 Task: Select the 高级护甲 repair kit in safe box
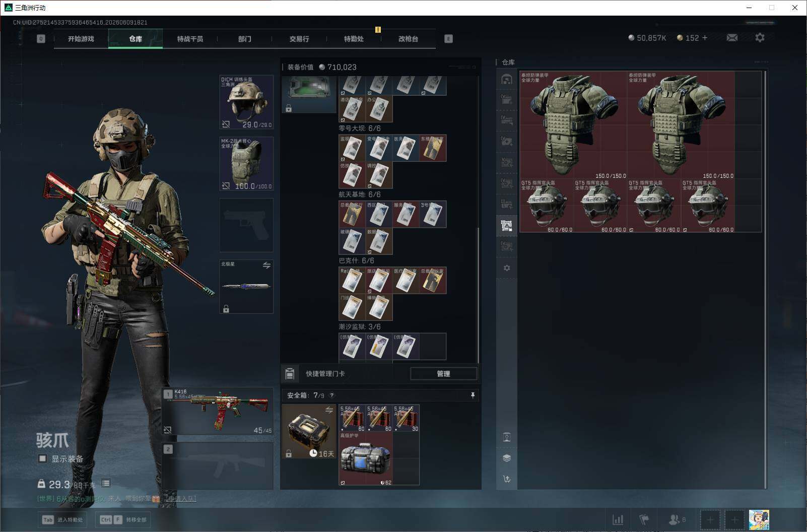[x=366, y=458]
